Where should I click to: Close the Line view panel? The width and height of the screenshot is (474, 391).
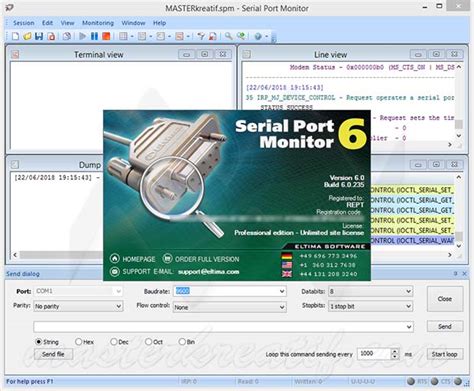pyautogui.click(x=454, y=54)
